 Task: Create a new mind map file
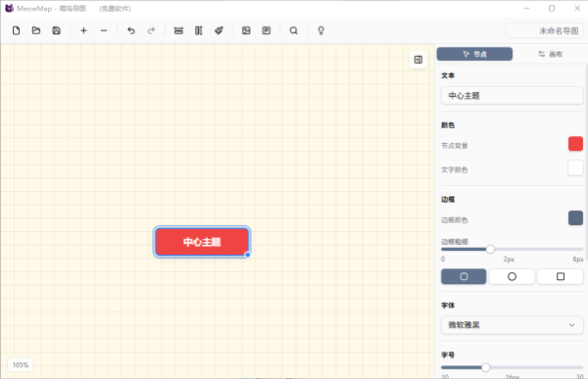point(16,30)
